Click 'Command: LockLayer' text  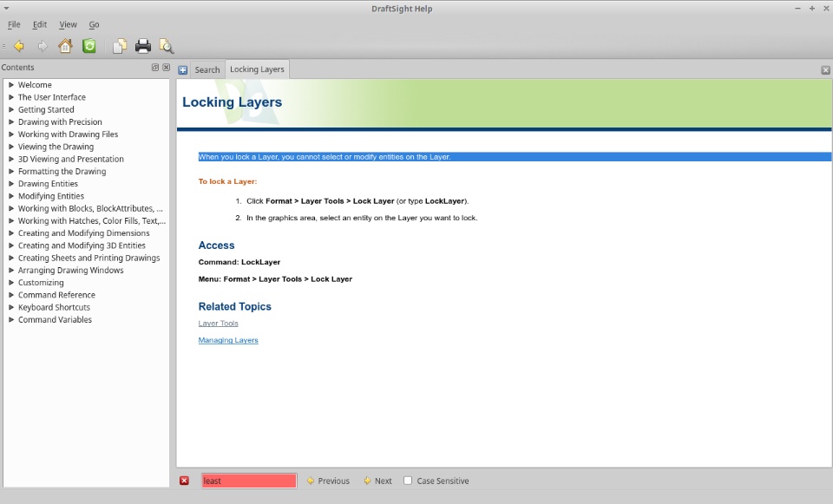pos(239,262)
